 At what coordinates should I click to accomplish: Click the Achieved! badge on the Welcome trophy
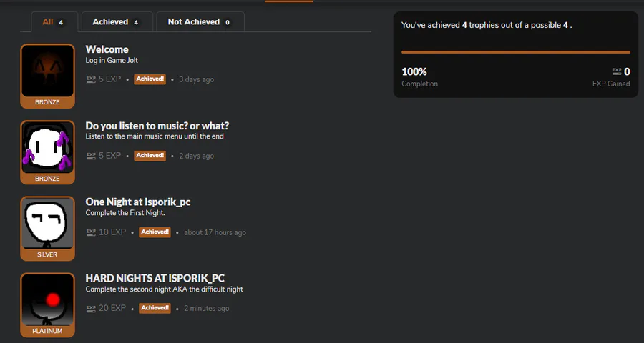click(150, 79)
